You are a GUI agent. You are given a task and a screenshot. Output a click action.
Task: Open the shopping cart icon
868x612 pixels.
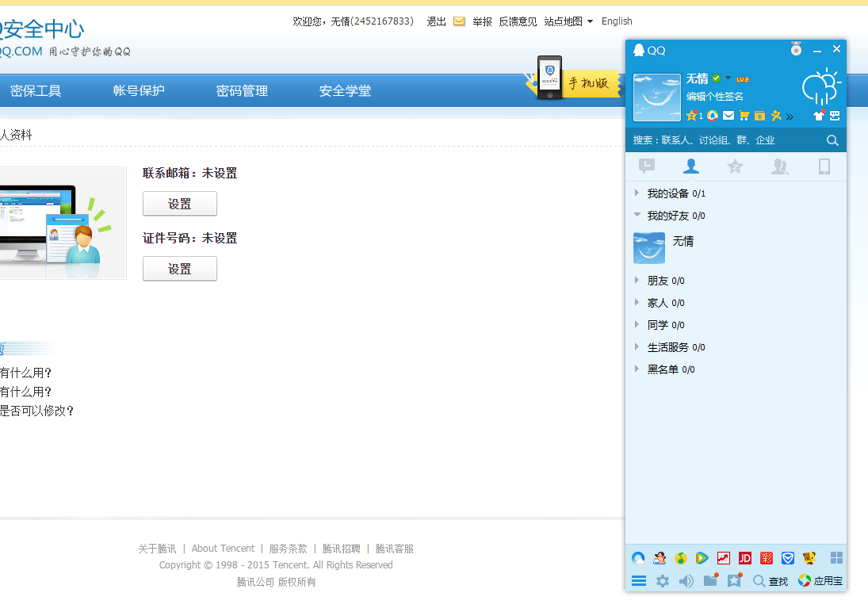tap(744, 116)
